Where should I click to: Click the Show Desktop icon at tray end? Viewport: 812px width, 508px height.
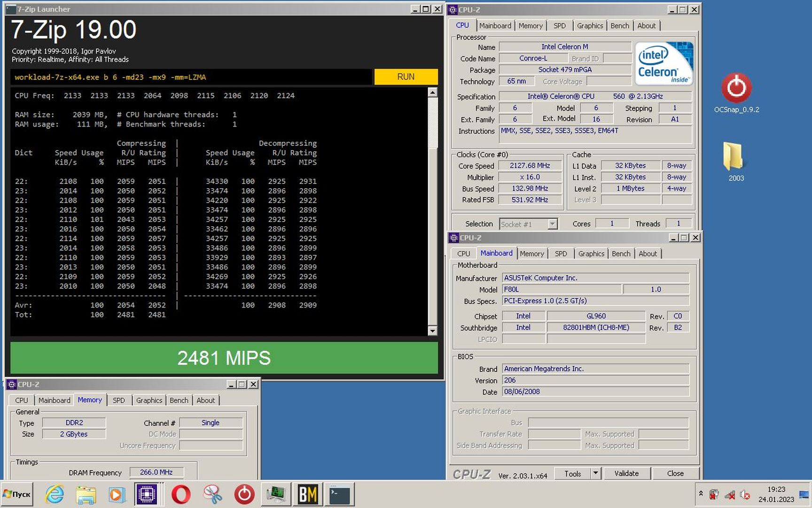[804, 494]
